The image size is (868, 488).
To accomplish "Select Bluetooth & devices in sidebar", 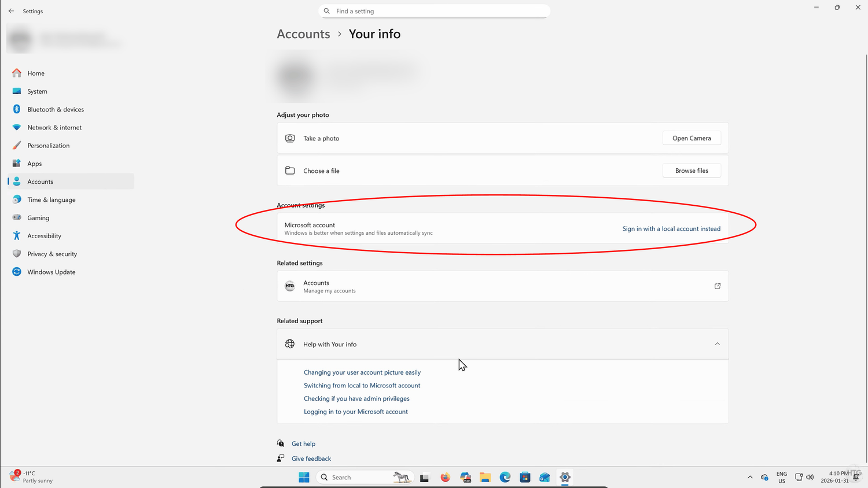I will (x=71, y=109).
